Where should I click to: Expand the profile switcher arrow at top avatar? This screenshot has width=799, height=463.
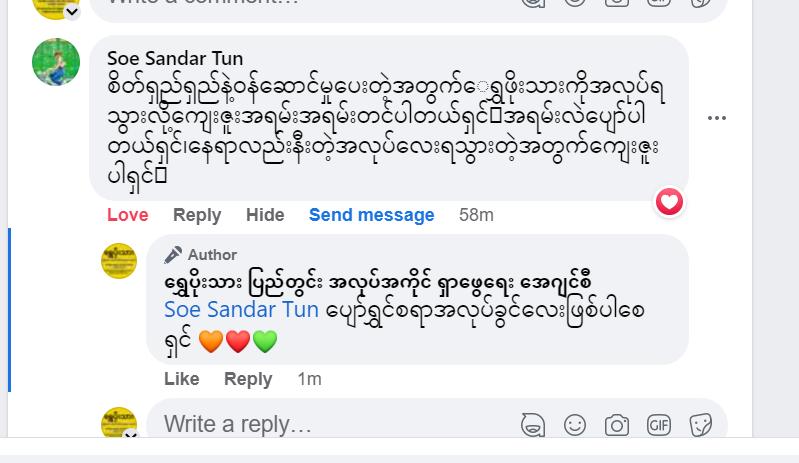(x=72, y=11)
